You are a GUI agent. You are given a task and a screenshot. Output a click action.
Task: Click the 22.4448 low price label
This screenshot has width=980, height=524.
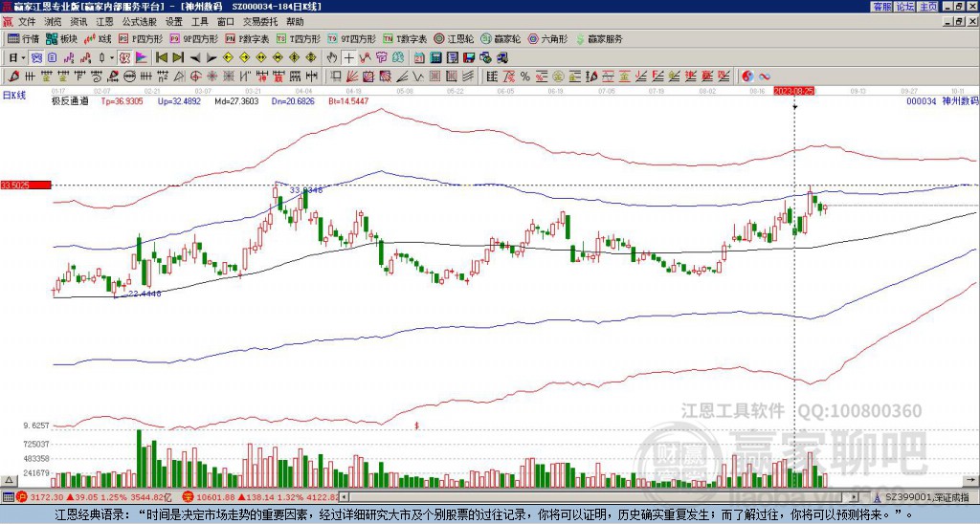tap(145, 294)
